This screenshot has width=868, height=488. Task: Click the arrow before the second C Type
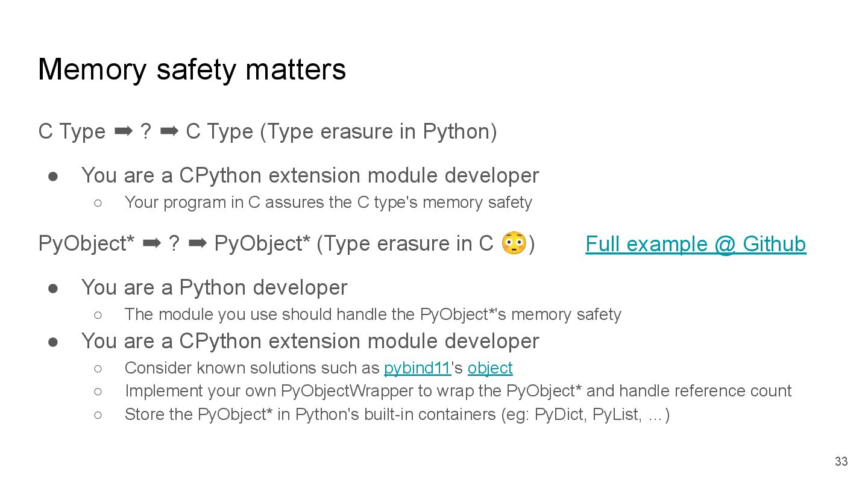169,131
